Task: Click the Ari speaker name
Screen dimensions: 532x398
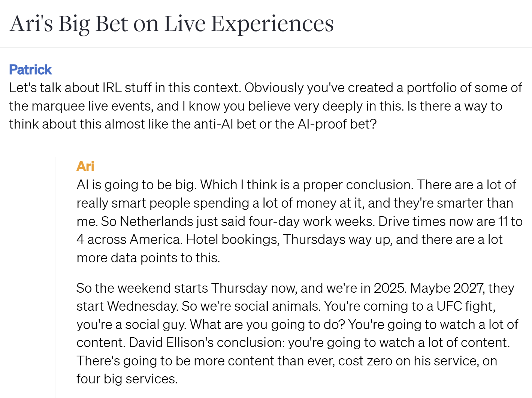Action: (x=85, y=166)
